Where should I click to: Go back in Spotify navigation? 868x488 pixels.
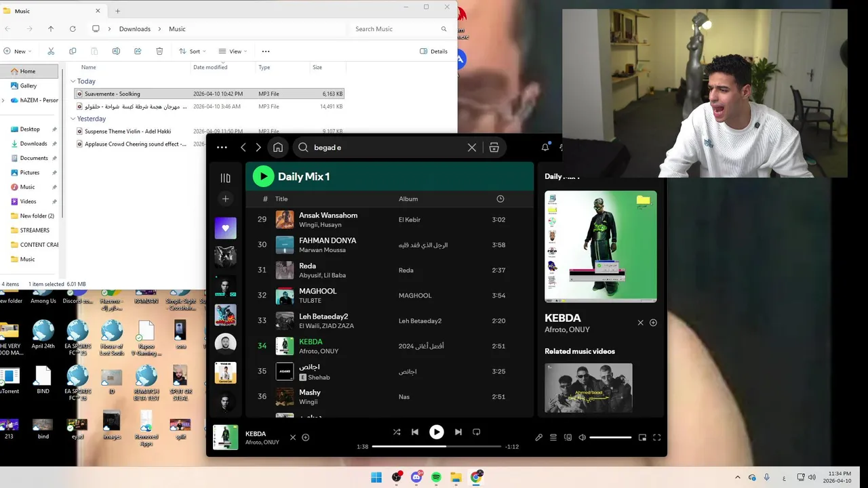point(243,147)
